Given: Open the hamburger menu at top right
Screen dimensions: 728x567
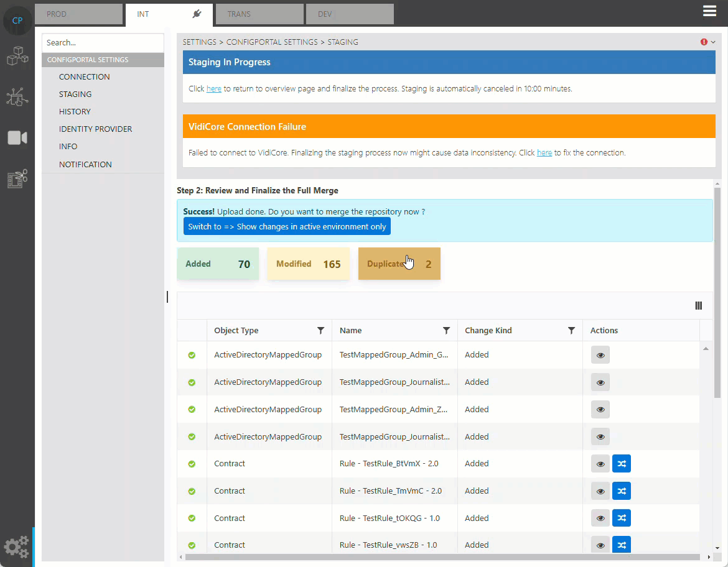Looking at the screenshot, I should point(709,11).
